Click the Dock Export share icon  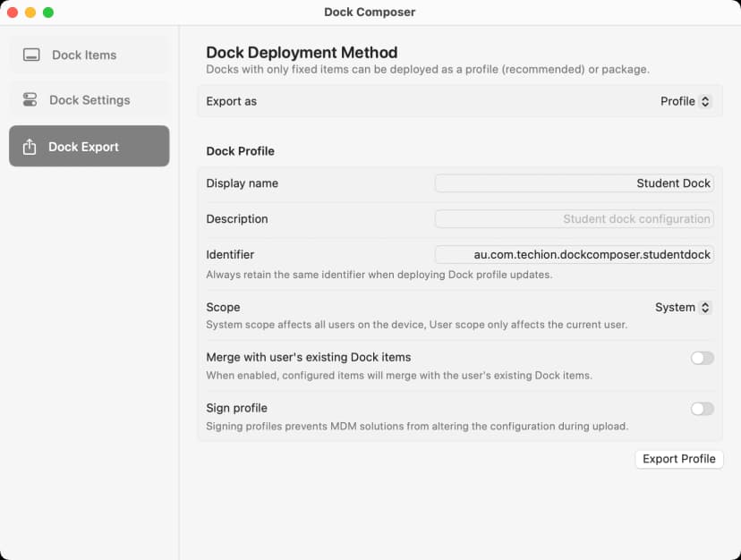point(30,147)
